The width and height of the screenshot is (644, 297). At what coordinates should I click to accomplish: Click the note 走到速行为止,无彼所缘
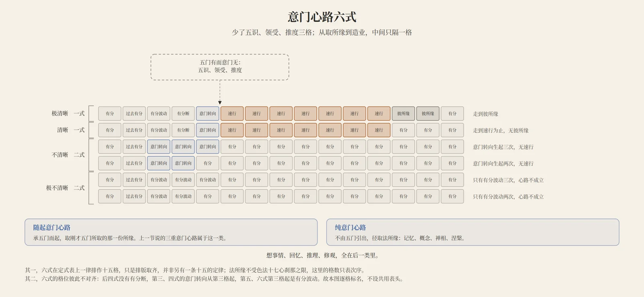click(x=501, y=130)
